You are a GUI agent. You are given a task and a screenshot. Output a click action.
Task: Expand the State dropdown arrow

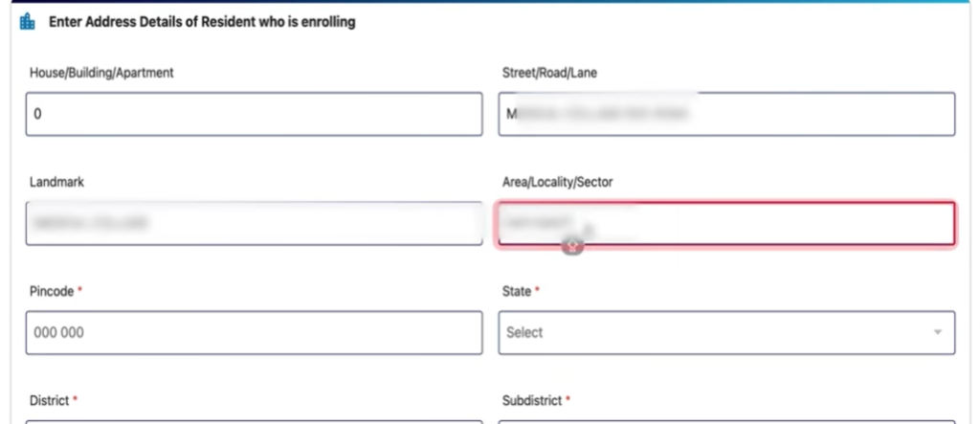coord(935,332)
